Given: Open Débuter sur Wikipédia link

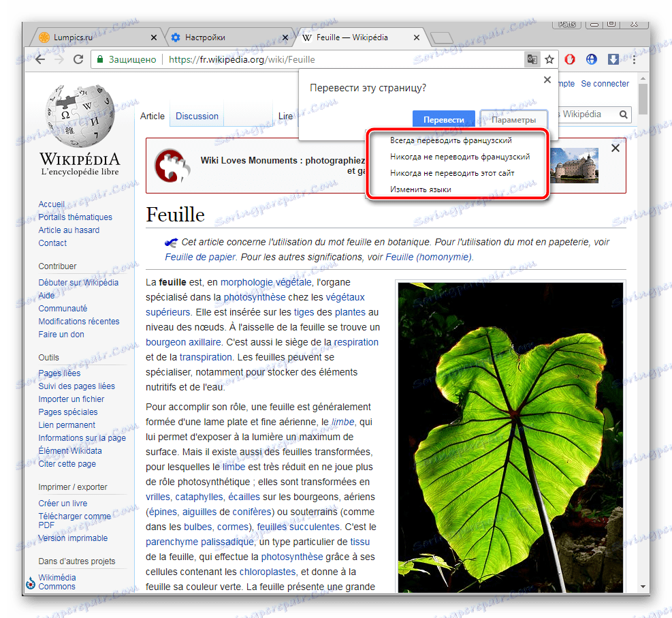Looking at the screenshot, I should pos(78,282).
